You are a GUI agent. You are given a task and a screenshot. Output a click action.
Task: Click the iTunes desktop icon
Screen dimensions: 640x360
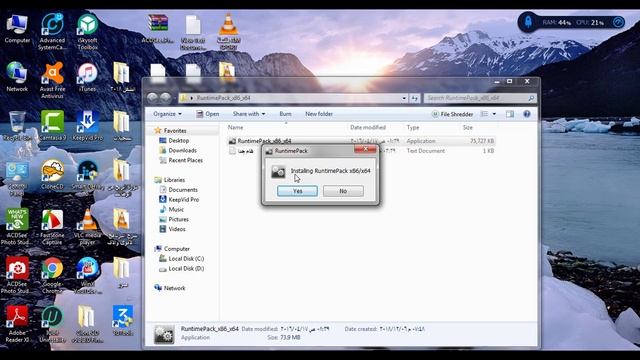click(x=87, y=77)
